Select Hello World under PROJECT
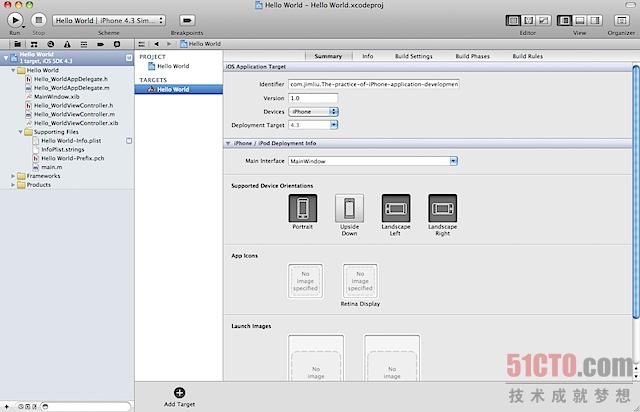Viewport: 640px width, 412px height. [169, 66]
